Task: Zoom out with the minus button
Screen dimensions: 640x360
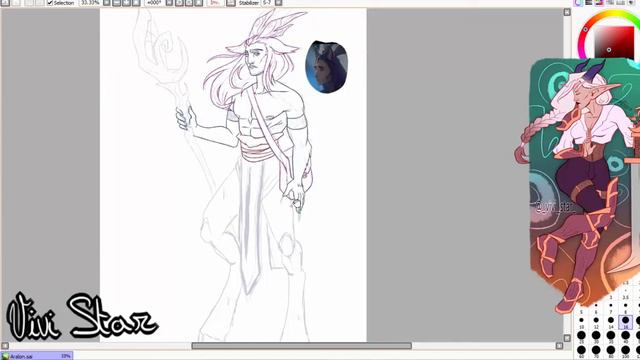Action: [116, 2]
